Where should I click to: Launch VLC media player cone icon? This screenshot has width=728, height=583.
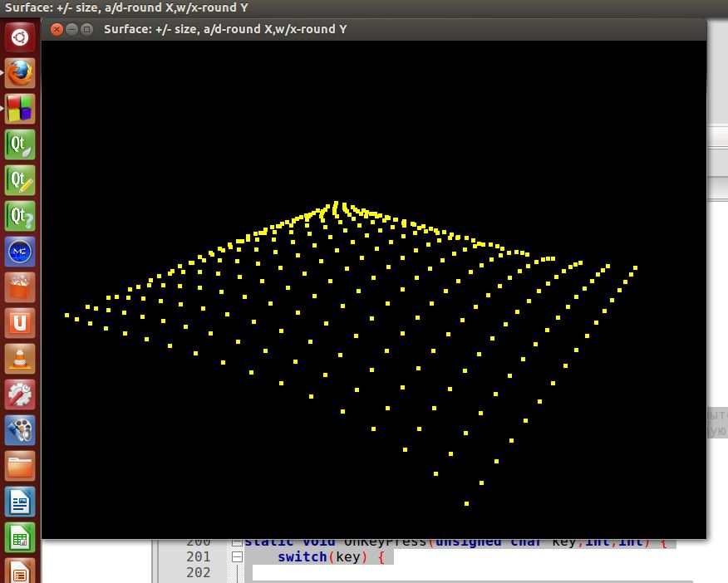[x=20, y=359]
